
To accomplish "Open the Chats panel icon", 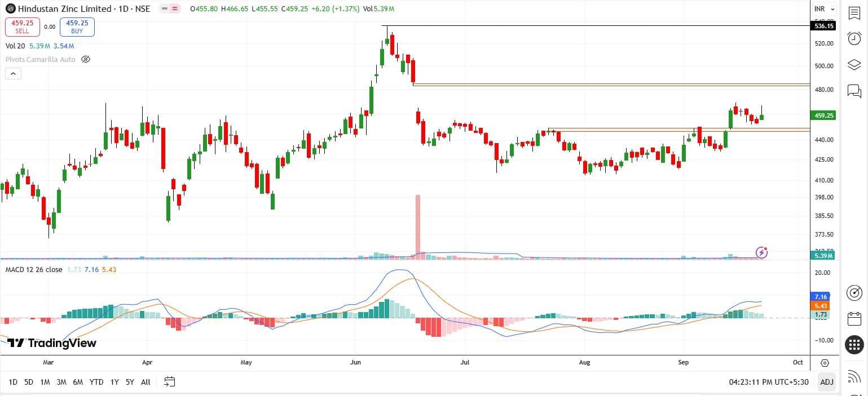I will [854, 90].
